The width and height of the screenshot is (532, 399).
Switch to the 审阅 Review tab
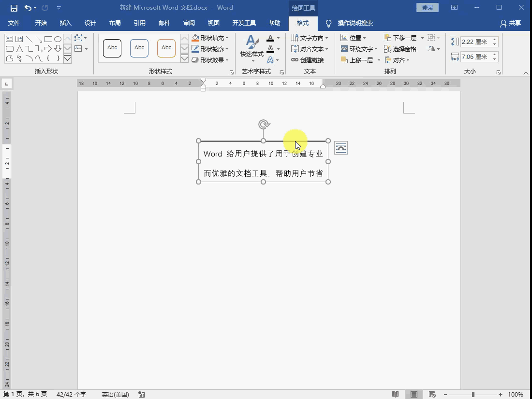coord(189,23)
